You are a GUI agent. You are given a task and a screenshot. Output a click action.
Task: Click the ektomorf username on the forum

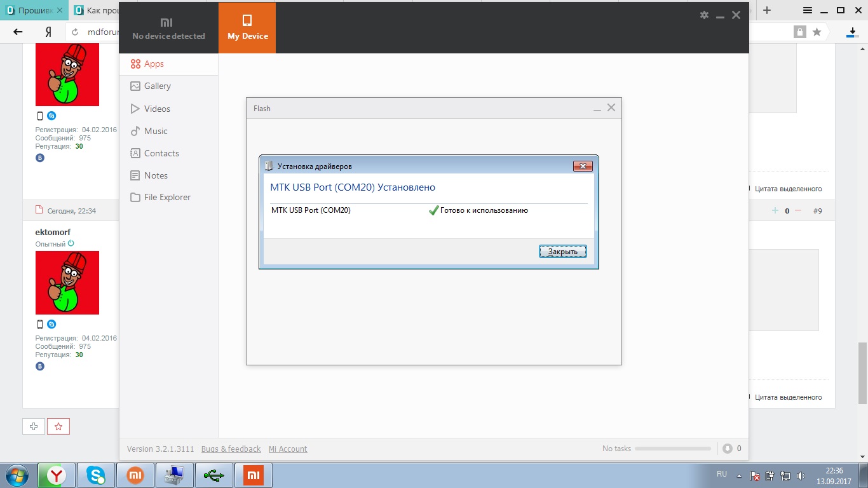(x=53, y=232)
